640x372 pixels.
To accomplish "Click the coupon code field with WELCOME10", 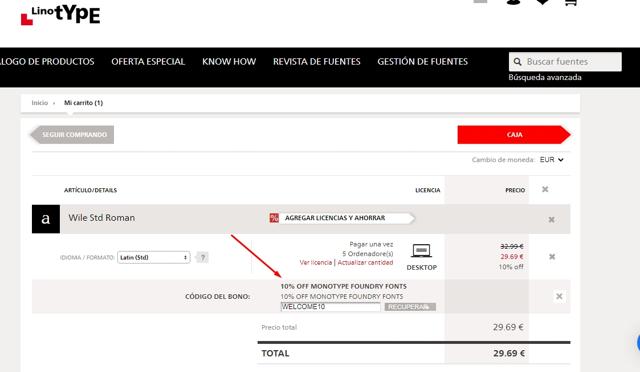I will click(x=330, y=307).
